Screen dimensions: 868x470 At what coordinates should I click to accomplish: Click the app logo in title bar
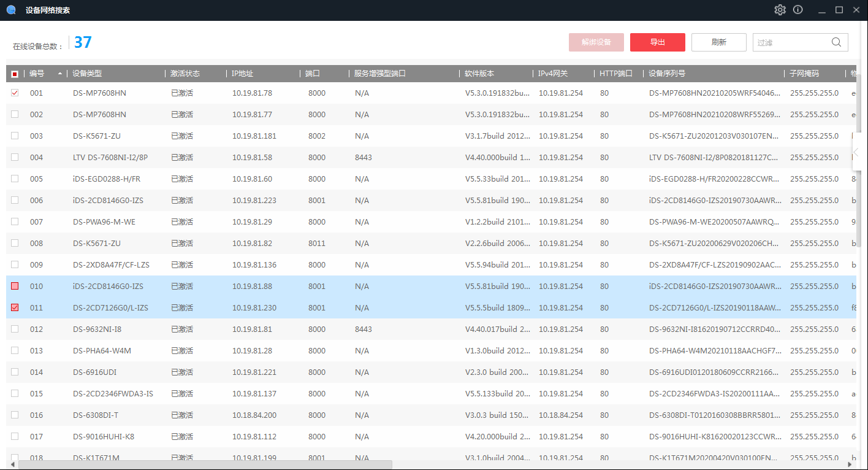[x=11, y=10]
